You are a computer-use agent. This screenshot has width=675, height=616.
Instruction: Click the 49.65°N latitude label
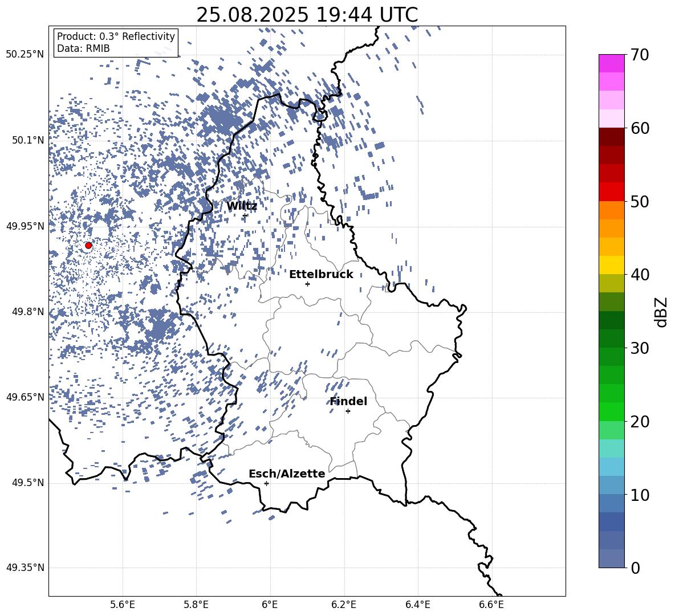[25, 397]
